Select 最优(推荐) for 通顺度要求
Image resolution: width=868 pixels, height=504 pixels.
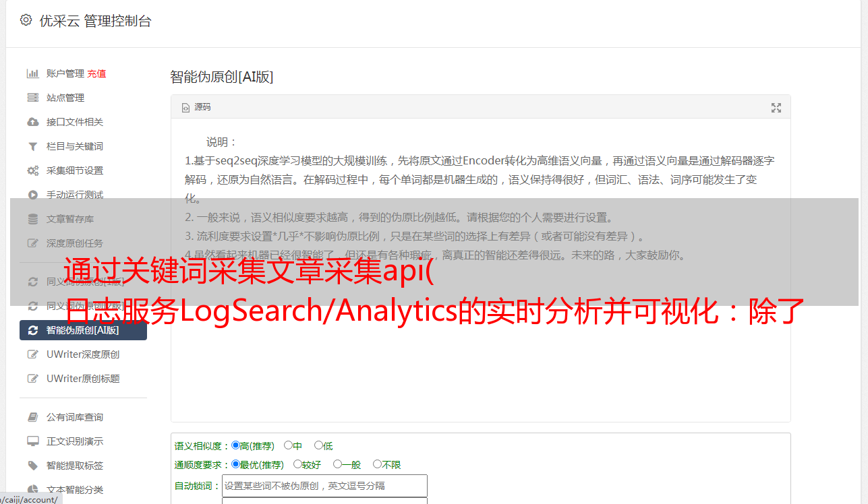point(235,464)
